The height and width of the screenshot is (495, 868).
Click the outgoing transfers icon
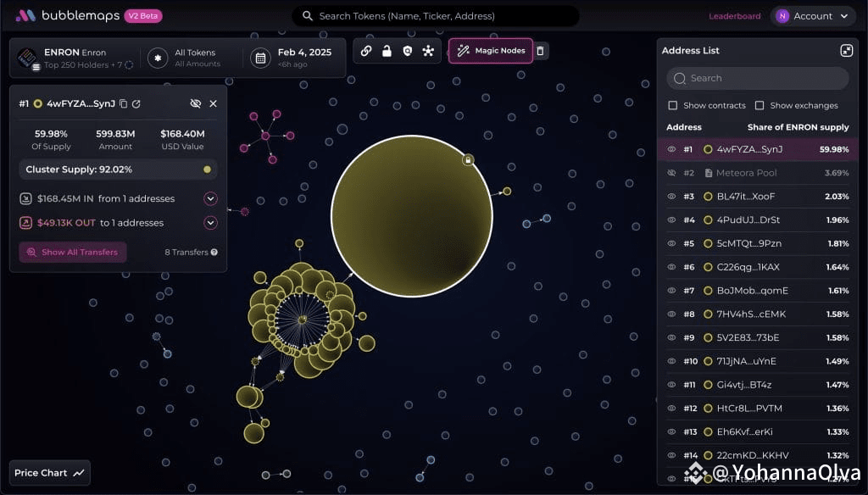(25, 223)
